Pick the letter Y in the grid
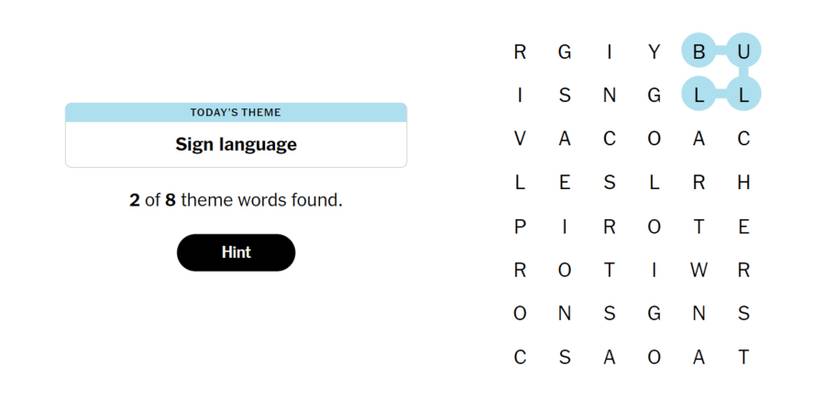825x413 pixels. click(654, 51)
